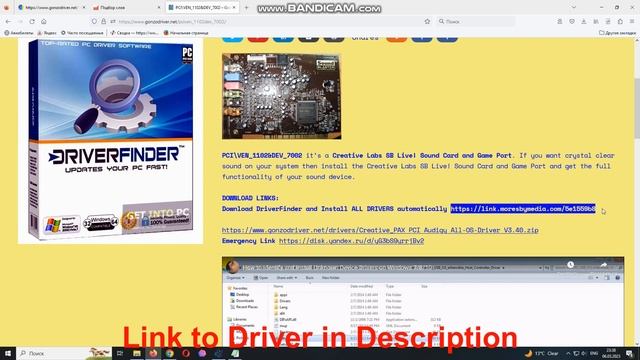
Task: Open the Firefox application menu
Action: coord(632,21)
